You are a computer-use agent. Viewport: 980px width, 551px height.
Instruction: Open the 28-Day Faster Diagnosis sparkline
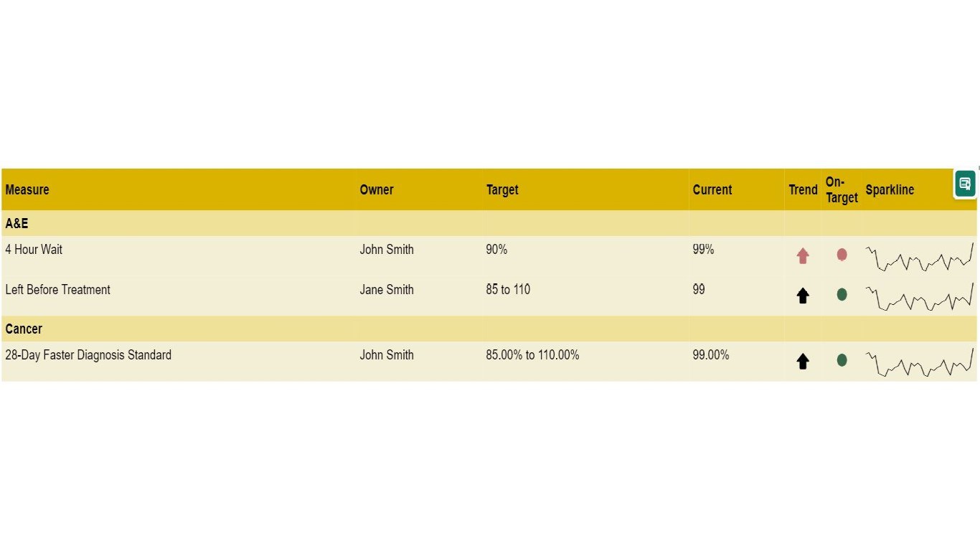point(920,362)
